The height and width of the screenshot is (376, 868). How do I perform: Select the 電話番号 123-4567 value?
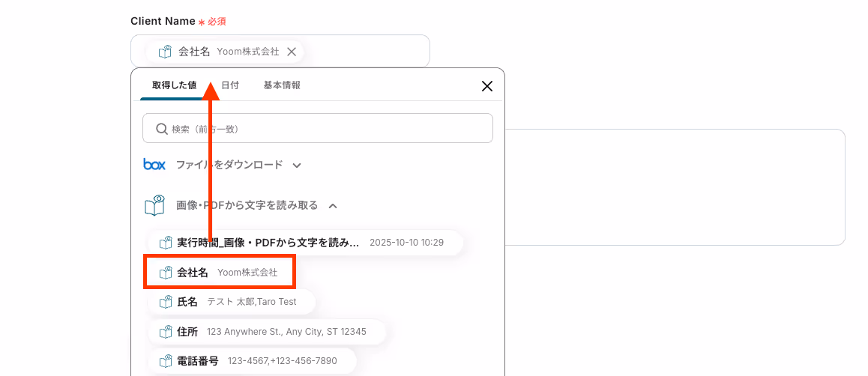point(252,360)
